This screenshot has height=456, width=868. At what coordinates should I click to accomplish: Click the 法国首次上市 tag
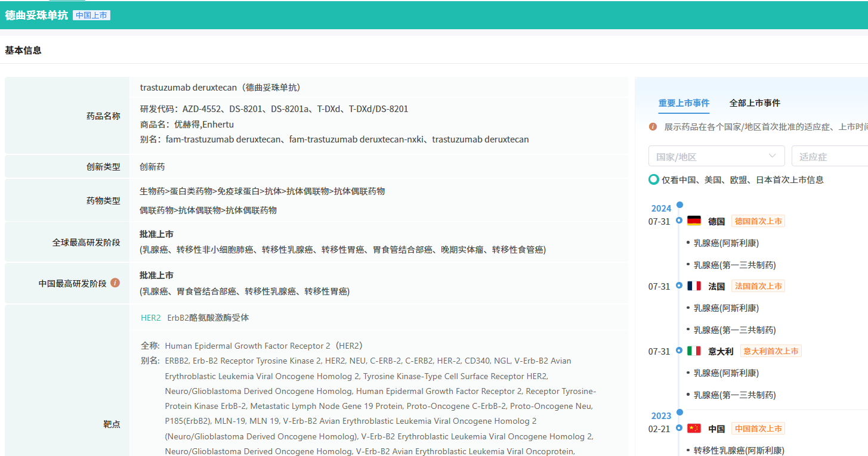758,286
